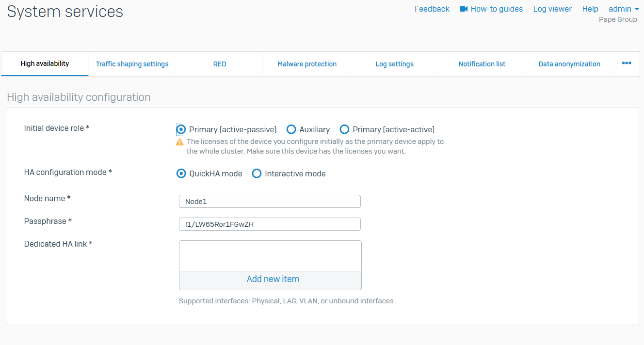Image resolution: width=644 pixels, height=345 pixels.
Task: Open the Log settings tab
Action: (394, 64)
